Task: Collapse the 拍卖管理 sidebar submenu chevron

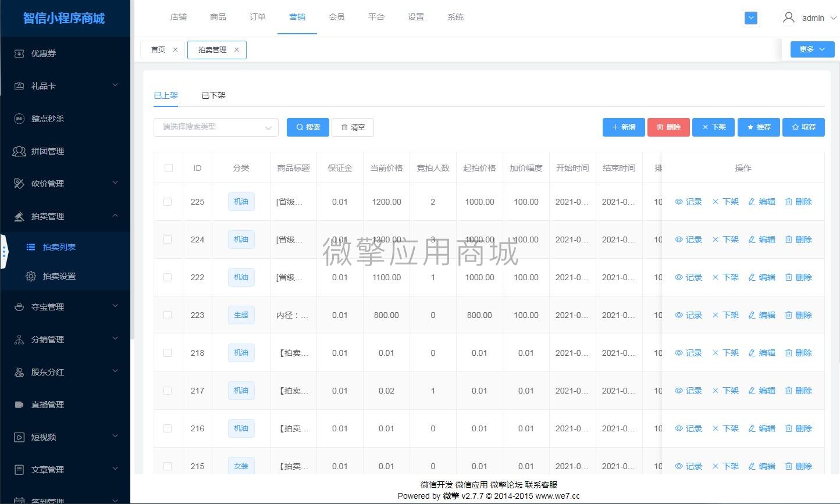Action: coord(115,216)
